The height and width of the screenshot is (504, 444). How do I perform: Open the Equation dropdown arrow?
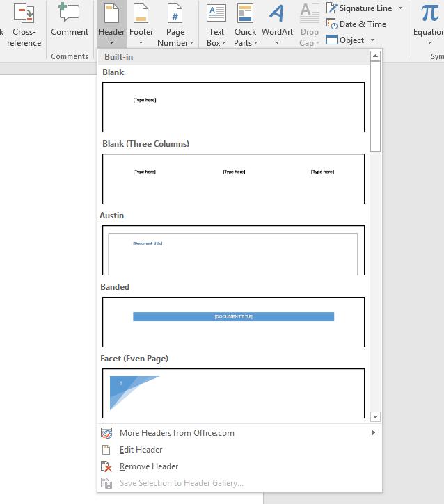[x=429, y=42]
